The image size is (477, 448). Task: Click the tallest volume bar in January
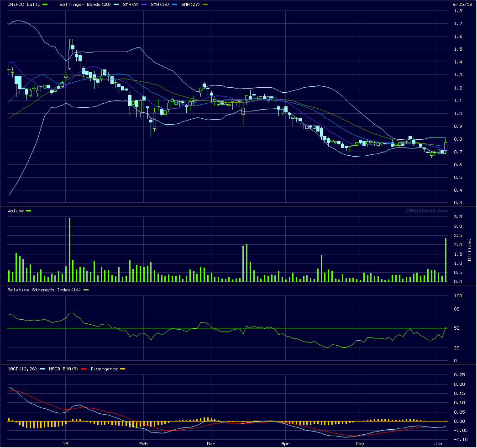69,250
